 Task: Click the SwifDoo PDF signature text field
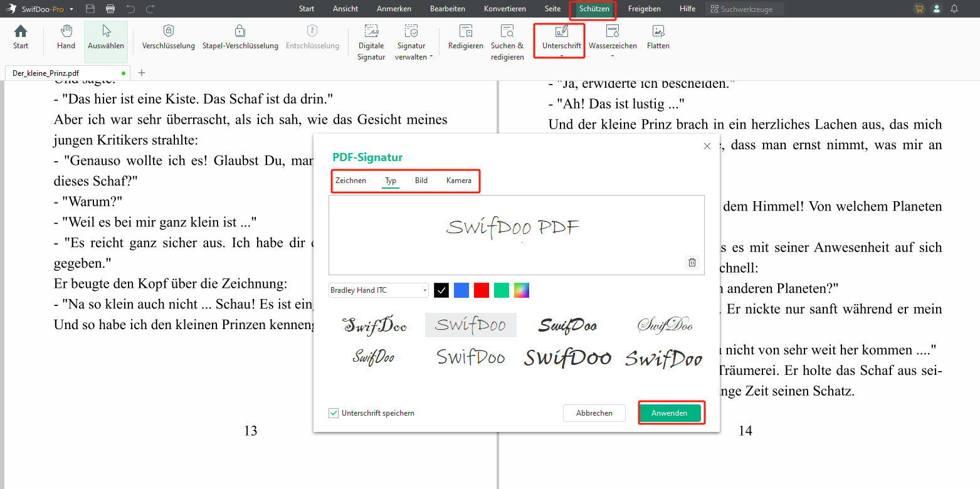point(517,234)
